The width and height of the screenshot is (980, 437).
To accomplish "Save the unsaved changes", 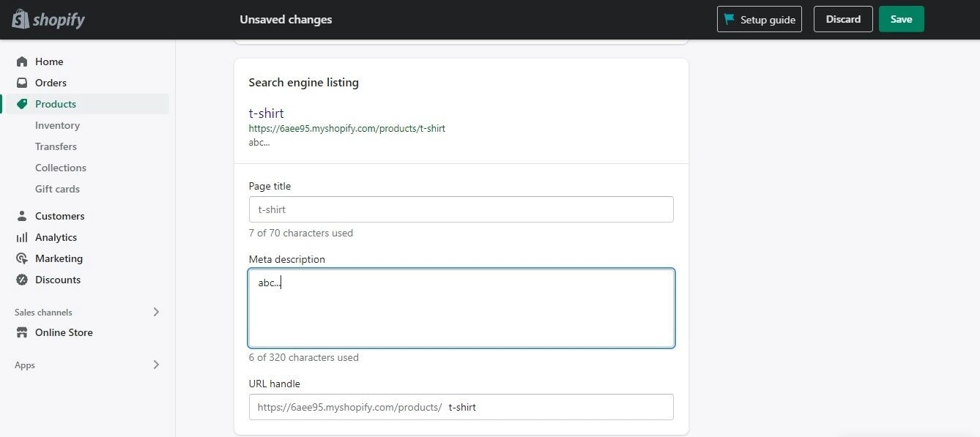I will (901, 19).
